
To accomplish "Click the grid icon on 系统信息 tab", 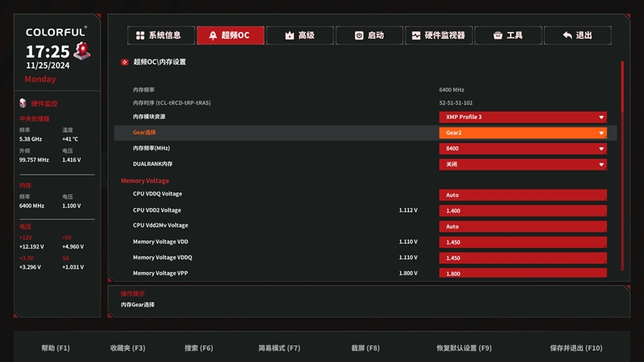I will click(x=140, y=35).
